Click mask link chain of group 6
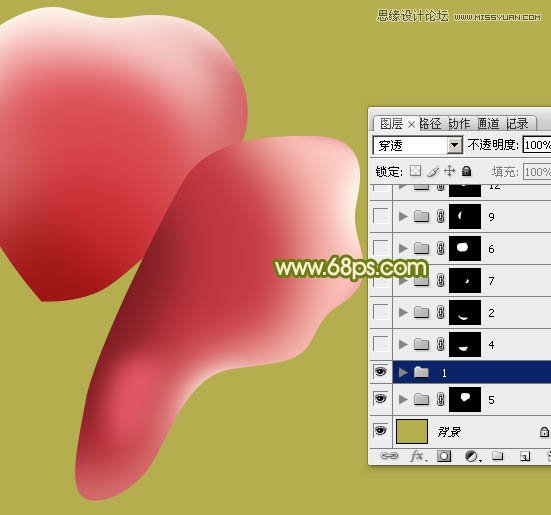The width and height of the screenshot is (551, 515). (440, 248)
